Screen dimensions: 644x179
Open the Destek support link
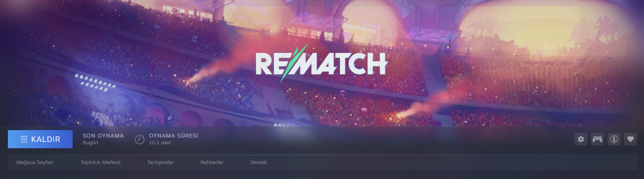pyautogui.click(x=259, y=162)
